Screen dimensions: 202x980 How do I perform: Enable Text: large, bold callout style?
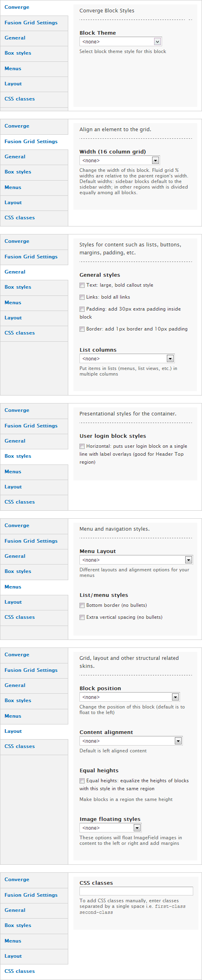coord(82,285)
